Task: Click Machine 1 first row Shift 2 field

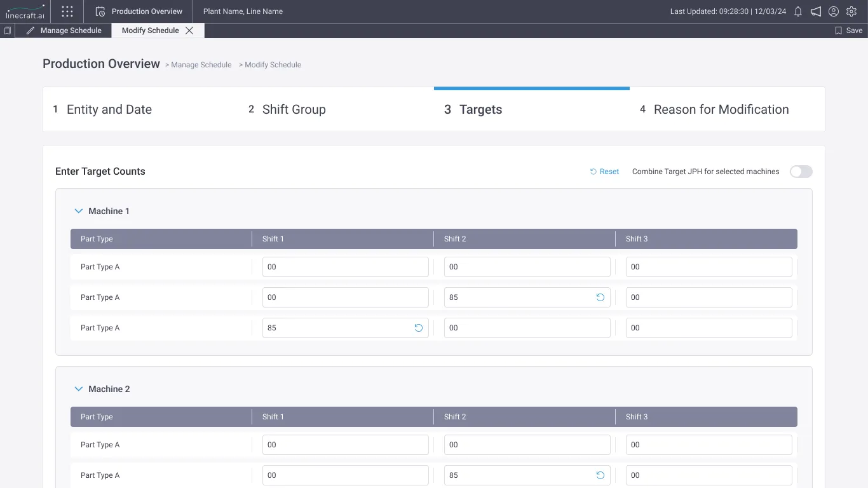Action: click(527, 267)
